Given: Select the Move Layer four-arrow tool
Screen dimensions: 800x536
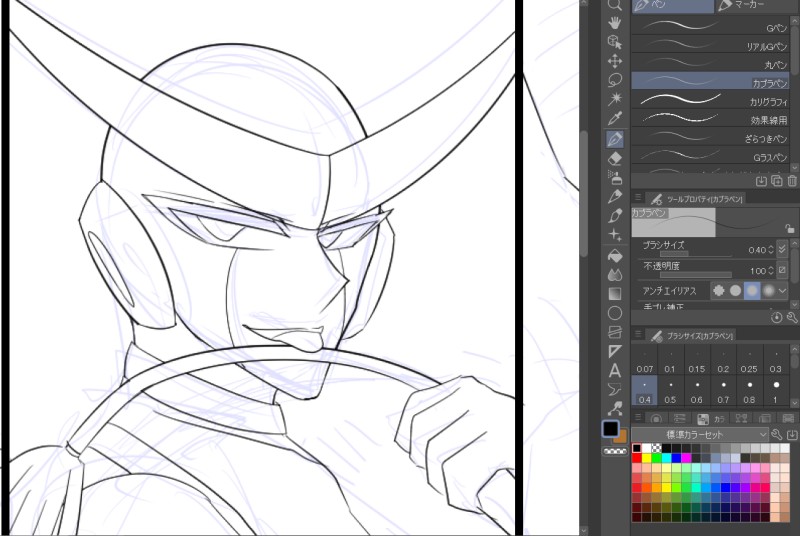Looking at the screenshot, I should (615, 61).
